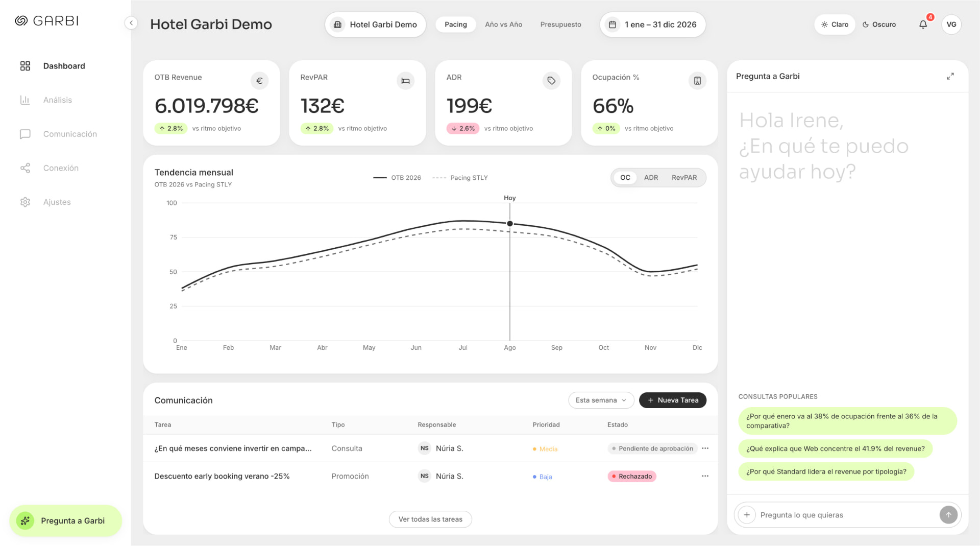Show the OC metric in the chart

[x=625, y=178]
